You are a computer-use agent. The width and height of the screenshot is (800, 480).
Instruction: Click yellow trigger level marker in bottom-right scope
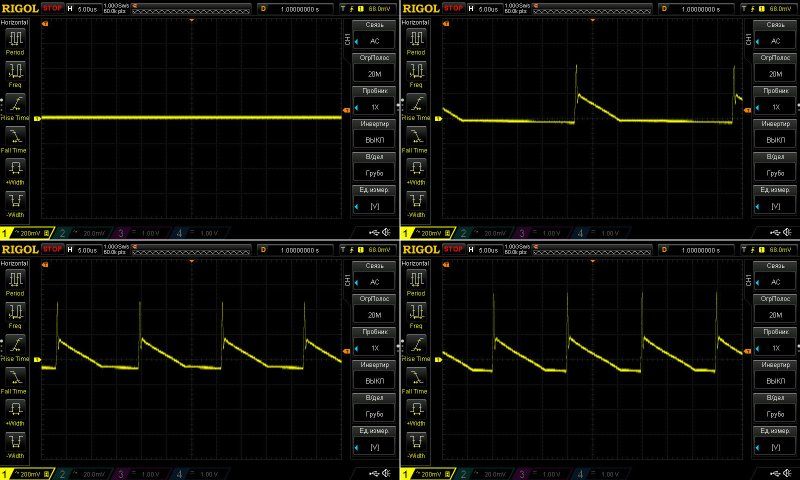point(745,350)
